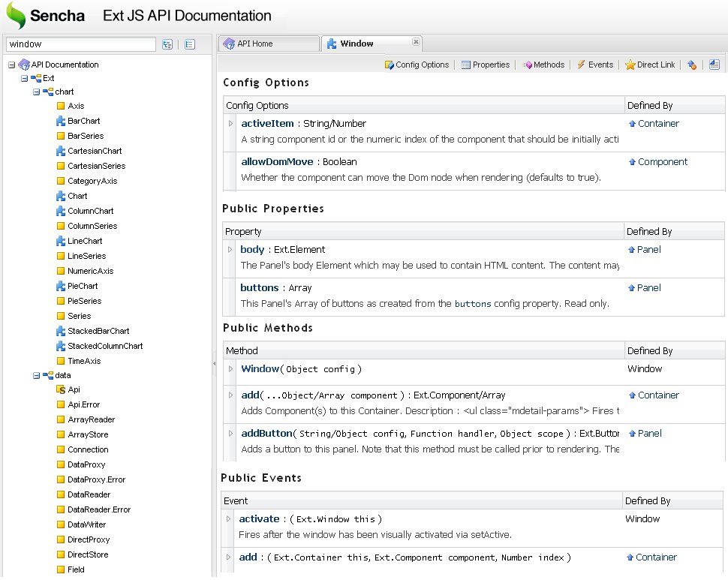Image resolution: width=728 pixels, height=580 pixels.
Task: Jump to Methods section in toolbar
Action: click(x=543, y=65)
